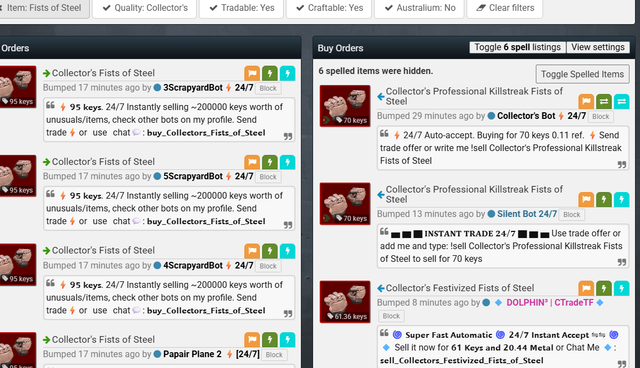Click cyan bolt icon on Silent Bot buy order
Screen dimensions: 640x368
click(x=621, y=199)
